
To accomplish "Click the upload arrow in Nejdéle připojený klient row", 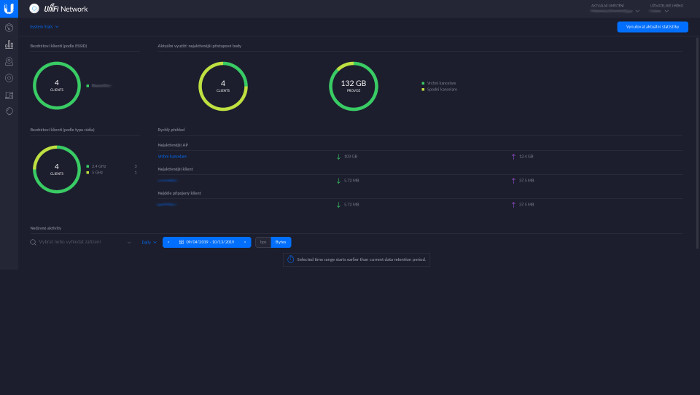I will click(x=513, y=205).
